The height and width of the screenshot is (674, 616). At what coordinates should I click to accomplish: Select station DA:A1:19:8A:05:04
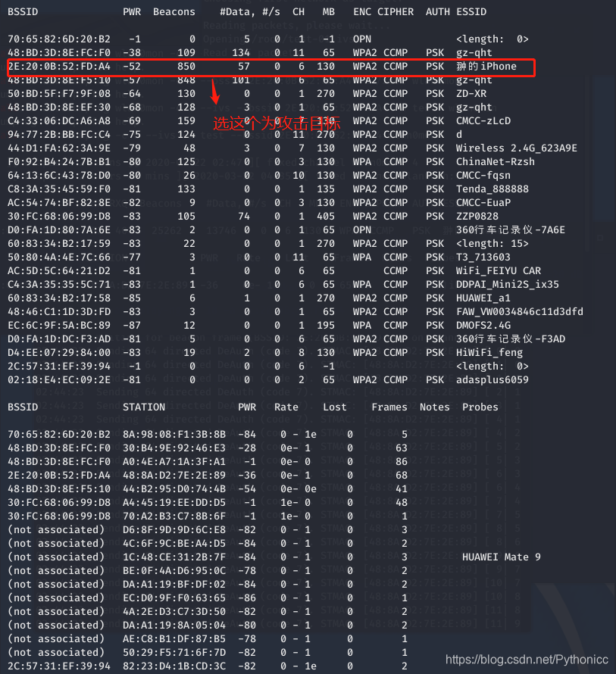[174, 626]
